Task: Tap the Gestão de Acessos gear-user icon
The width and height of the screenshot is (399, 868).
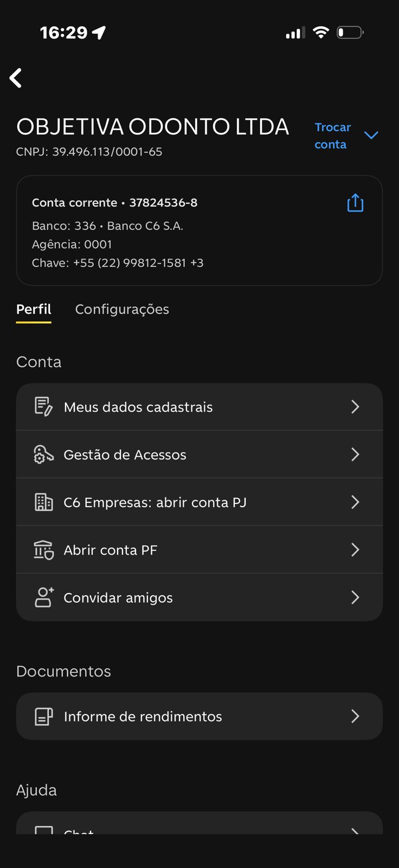Action: [x=43, y=455]
